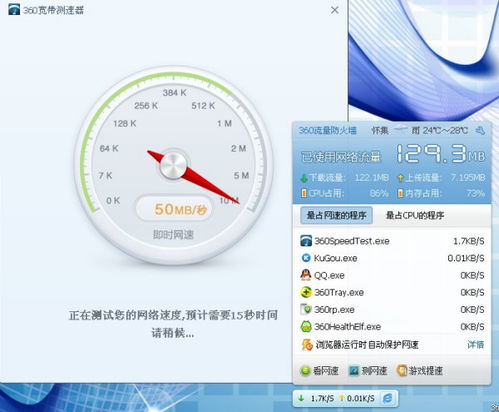Click the 下载流量 122.1MB value

point(372,178)
